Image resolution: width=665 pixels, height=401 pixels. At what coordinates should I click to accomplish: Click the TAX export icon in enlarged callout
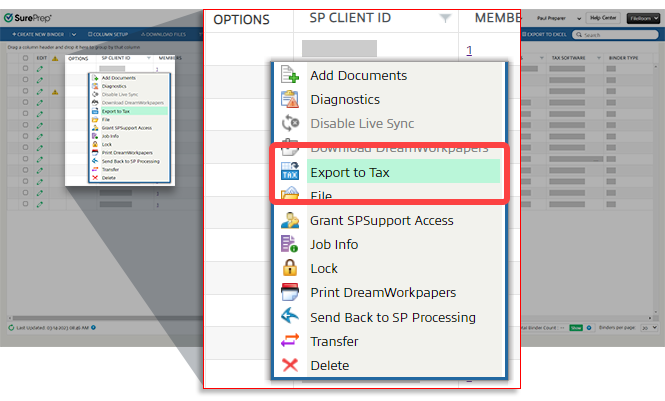tap(290, 172)
